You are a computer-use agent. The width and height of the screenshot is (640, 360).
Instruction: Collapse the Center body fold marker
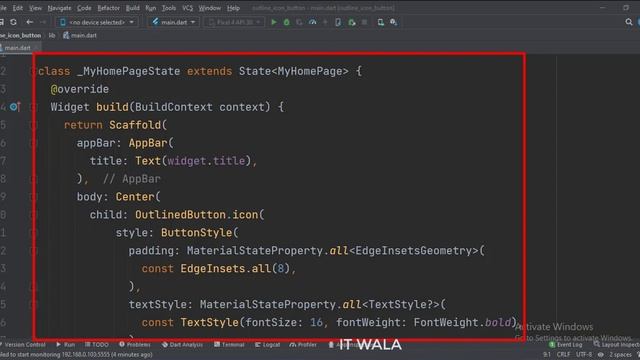pos(34,197)
